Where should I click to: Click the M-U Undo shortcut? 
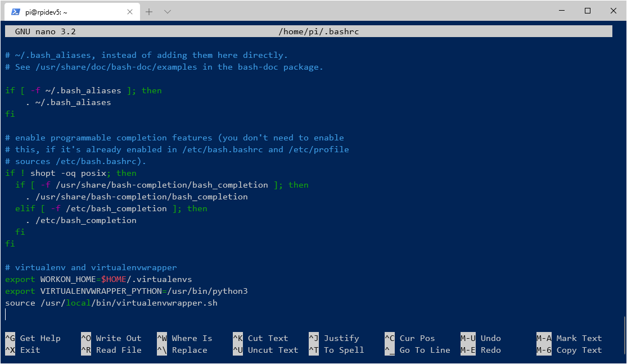click(x=481, y=338)
